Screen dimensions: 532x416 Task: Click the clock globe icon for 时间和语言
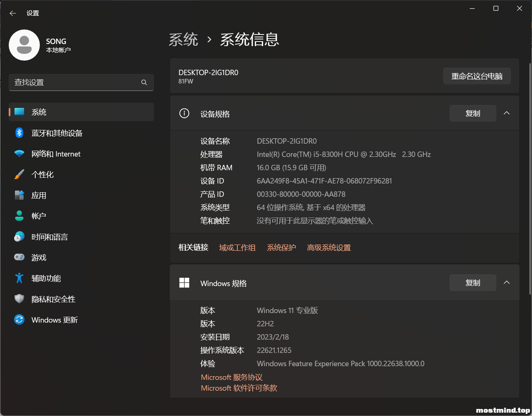point(20,237)
